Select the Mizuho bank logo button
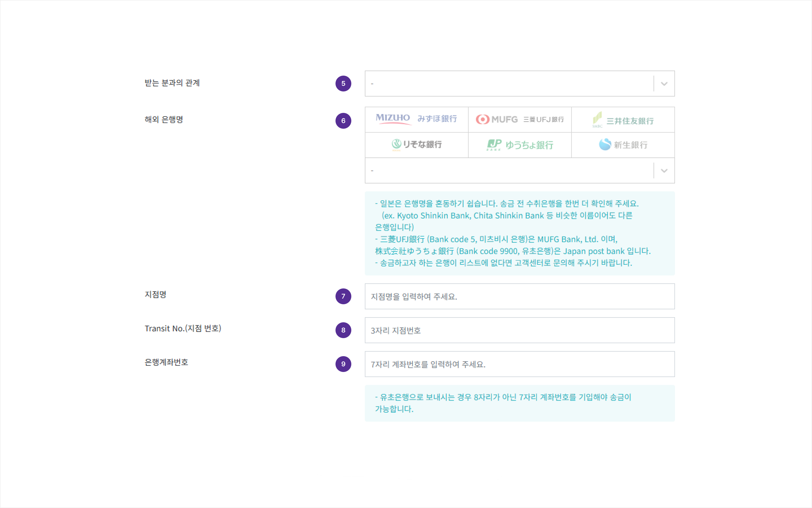812x508 pixels. pyautogui.click(x=416, y=120)
